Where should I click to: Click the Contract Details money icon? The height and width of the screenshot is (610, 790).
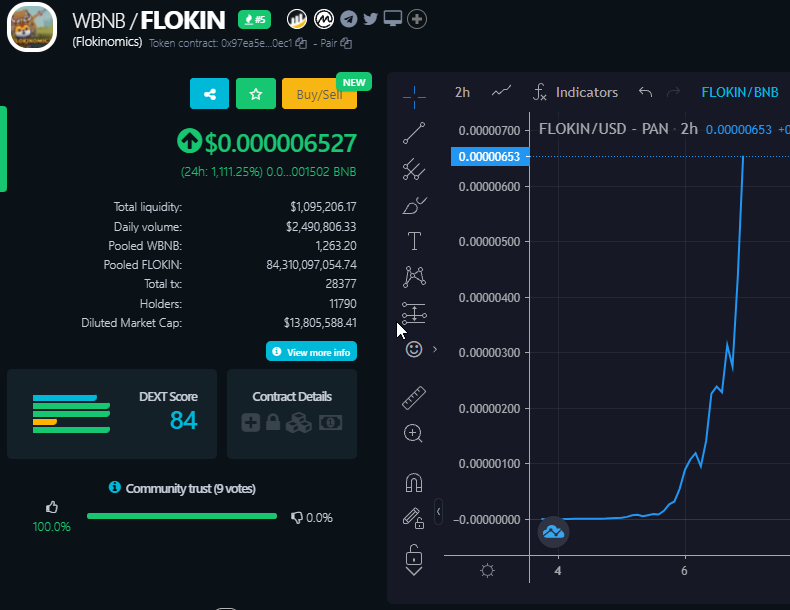pos(331,423)
